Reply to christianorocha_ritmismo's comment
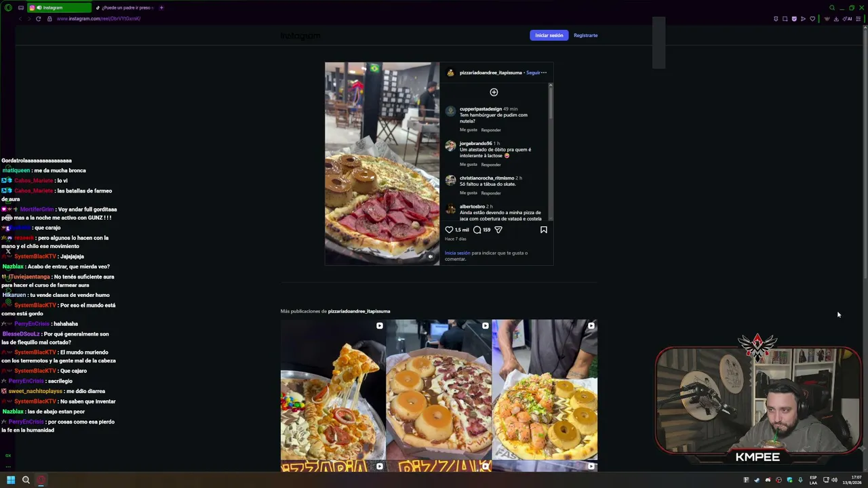This screenshot has width=868, height=488. click(x=491, y=193)
